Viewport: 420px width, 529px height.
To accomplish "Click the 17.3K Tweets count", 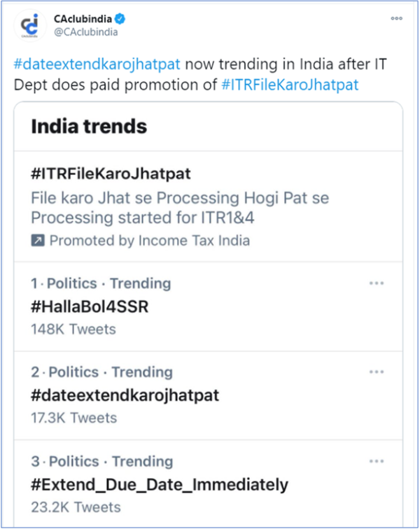I will (x=73, y=418).
